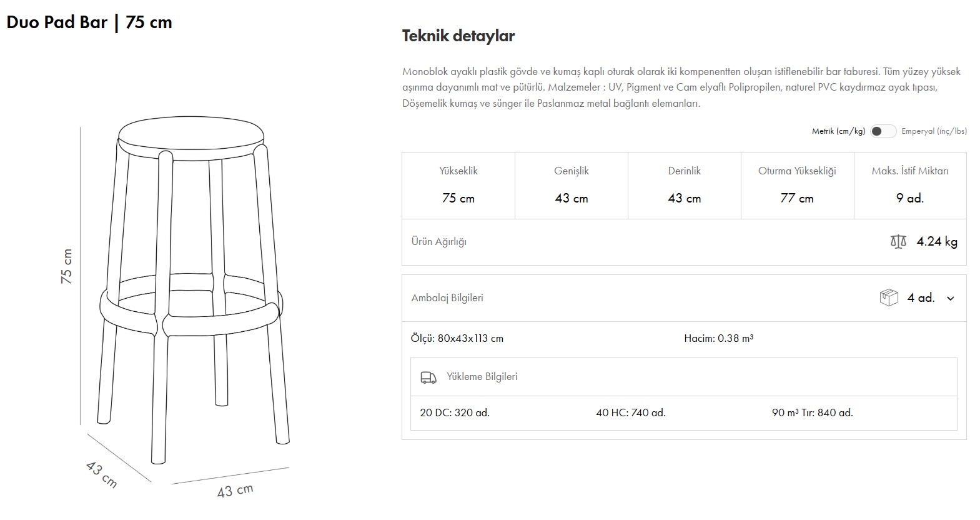
Task: Expand the packaging quantity chevron arrow
Action: click(x=951, y=299)
